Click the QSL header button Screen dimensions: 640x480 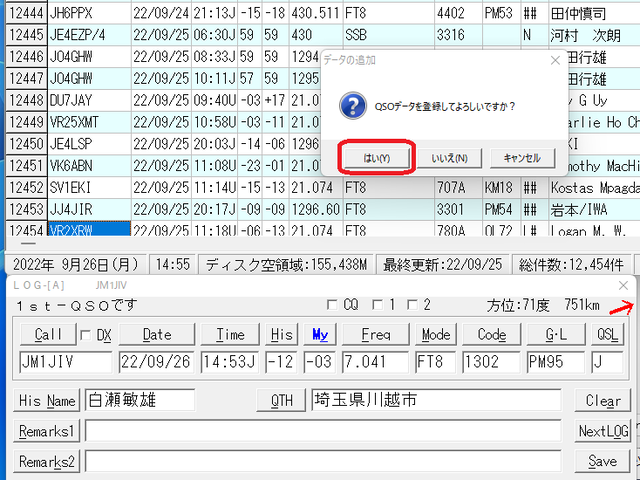607,335
